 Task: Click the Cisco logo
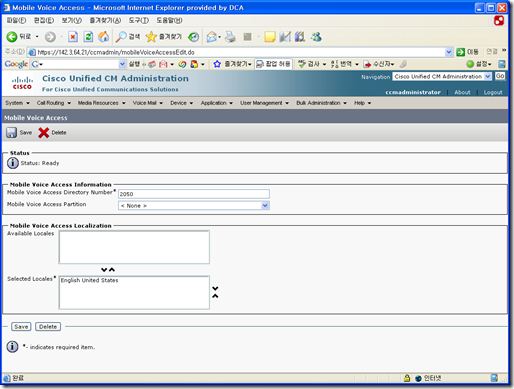(x=22, y=83)
